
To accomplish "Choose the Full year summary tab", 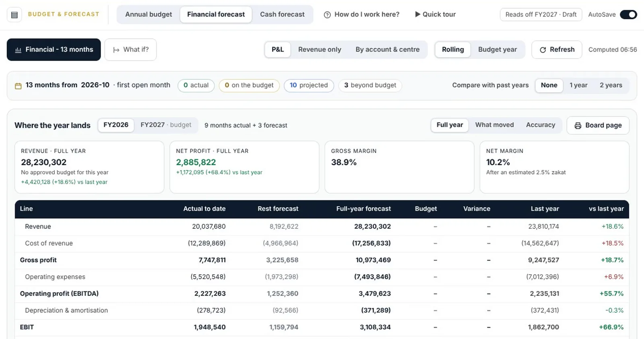I will pyautogui.click(x=450, y=125).
